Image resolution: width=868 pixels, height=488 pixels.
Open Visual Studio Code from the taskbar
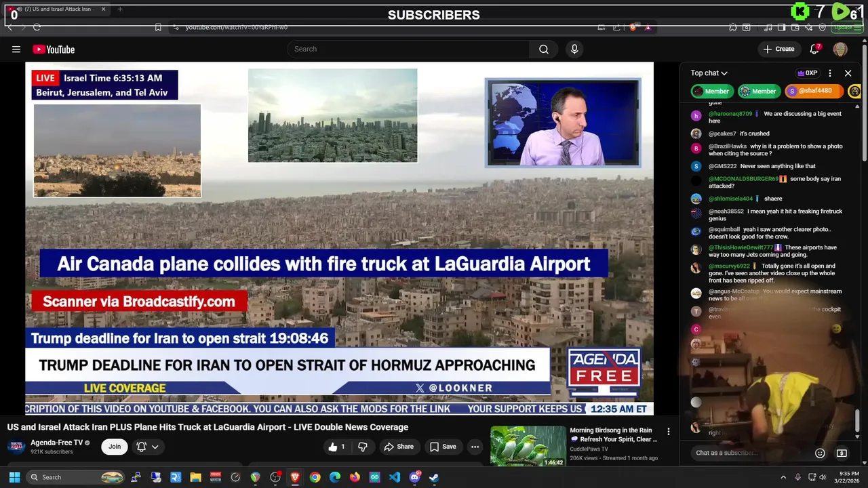[395, 477]
